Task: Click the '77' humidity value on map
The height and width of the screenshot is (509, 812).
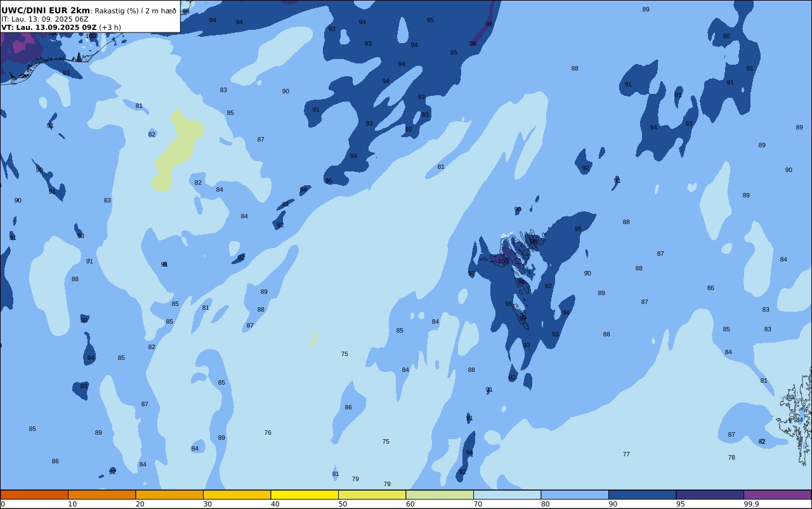Action: click(626, 454)
